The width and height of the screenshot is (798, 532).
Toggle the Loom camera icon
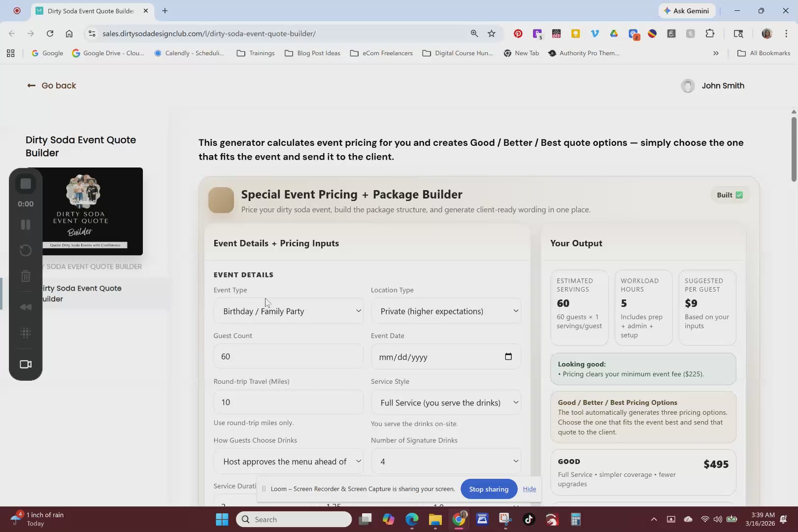26,364
